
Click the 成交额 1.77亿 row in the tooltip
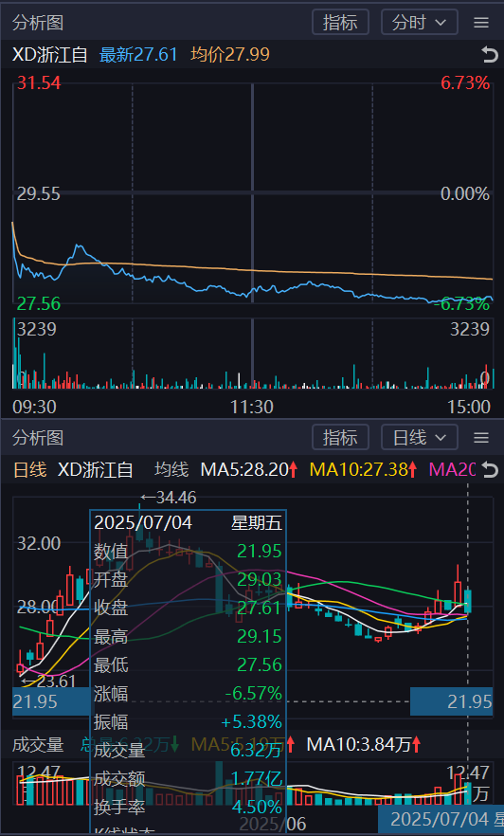pyautogui.click(x=188, y=779)
